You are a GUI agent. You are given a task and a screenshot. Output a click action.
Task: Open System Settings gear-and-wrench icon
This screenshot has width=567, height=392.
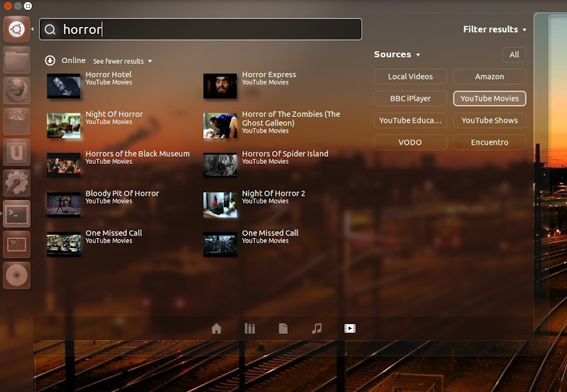click(x=16, y=183)
